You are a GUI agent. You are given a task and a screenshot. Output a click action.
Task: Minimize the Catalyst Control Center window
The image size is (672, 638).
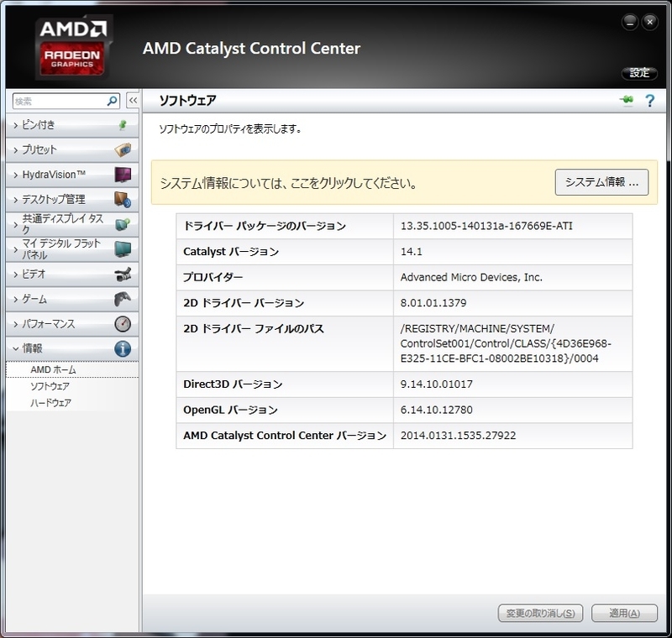click(x=629, y=23)
